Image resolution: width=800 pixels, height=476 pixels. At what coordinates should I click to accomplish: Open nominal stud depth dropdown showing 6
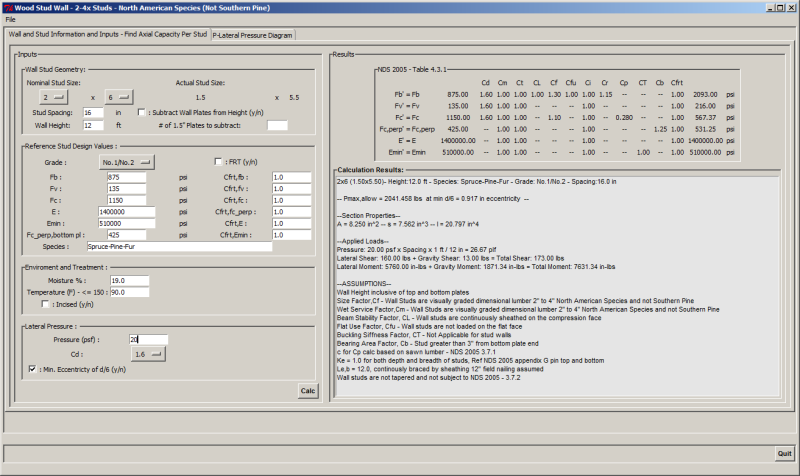click(118, 97)
